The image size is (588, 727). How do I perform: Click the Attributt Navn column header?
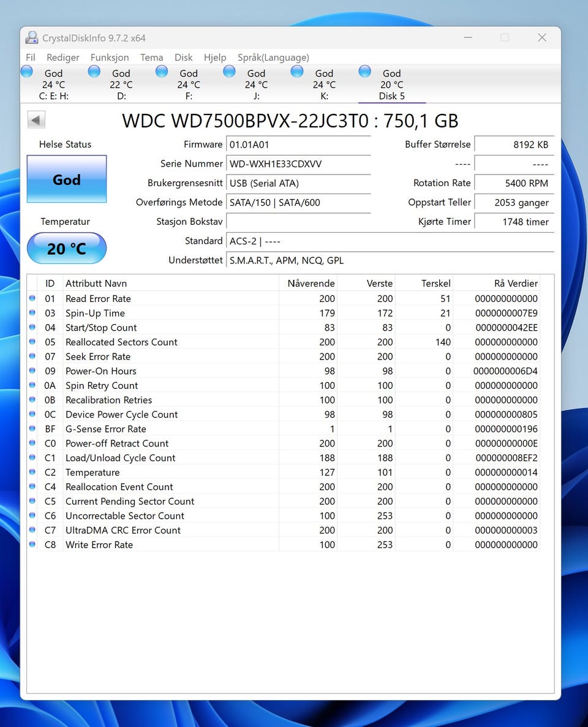tap(171, 284)
